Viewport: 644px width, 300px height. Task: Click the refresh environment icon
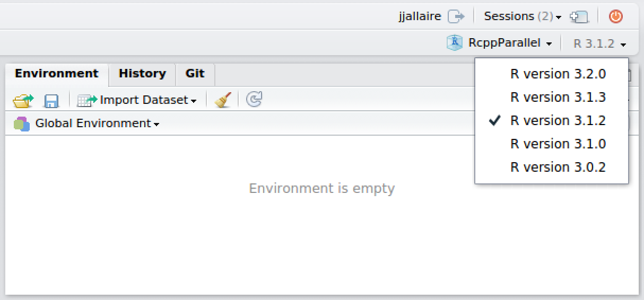(255, 99)
